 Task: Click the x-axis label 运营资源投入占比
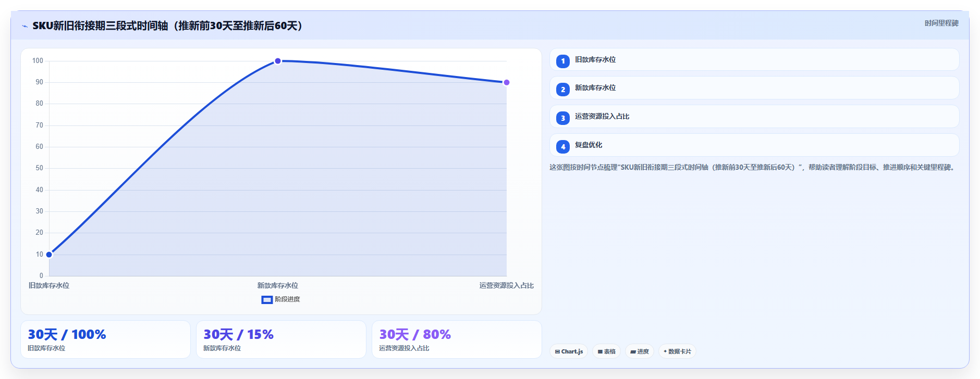(x=507, y=285)
